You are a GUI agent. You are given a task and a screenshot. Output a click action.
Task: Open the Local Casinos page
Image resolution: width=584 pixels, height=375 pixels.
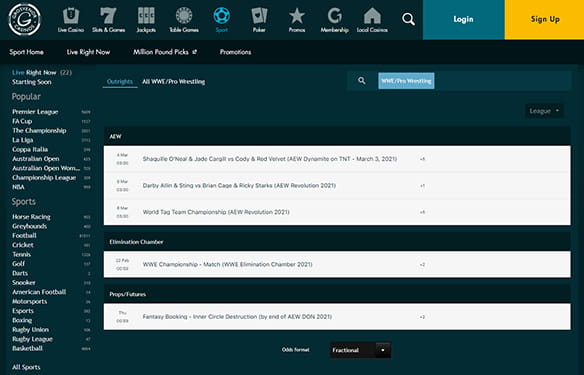(x=372, y=20)
